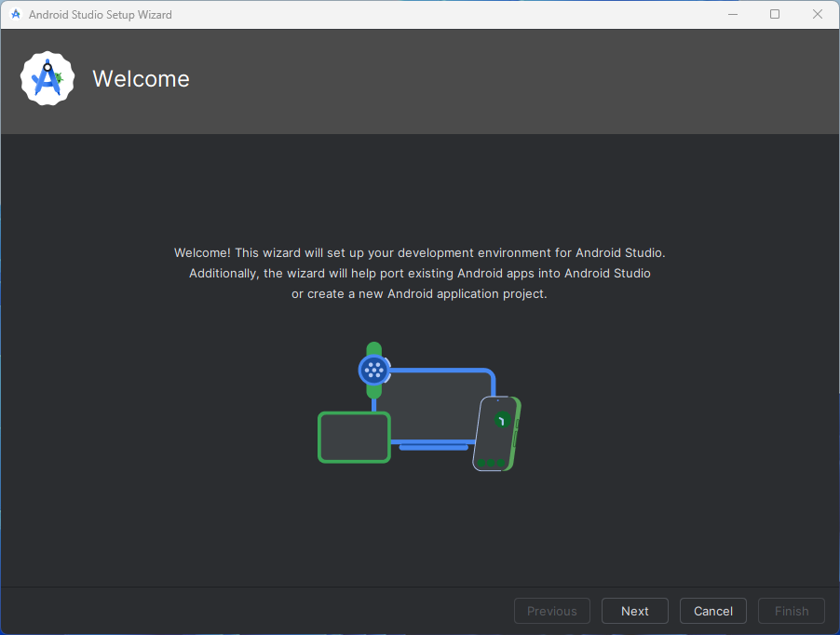Image resolution: width=840 pixels, height=635 pixels.
Task: Click the smartphone in the illustration
Action: tap(496, 434)
